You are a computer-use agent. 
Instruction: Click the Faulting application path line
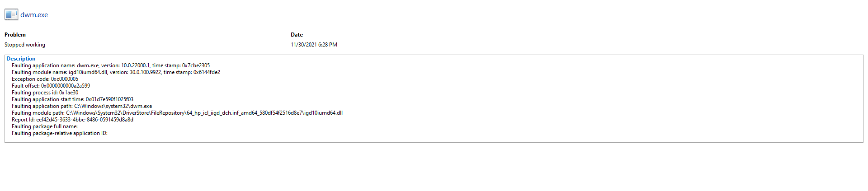pos(82,106)
